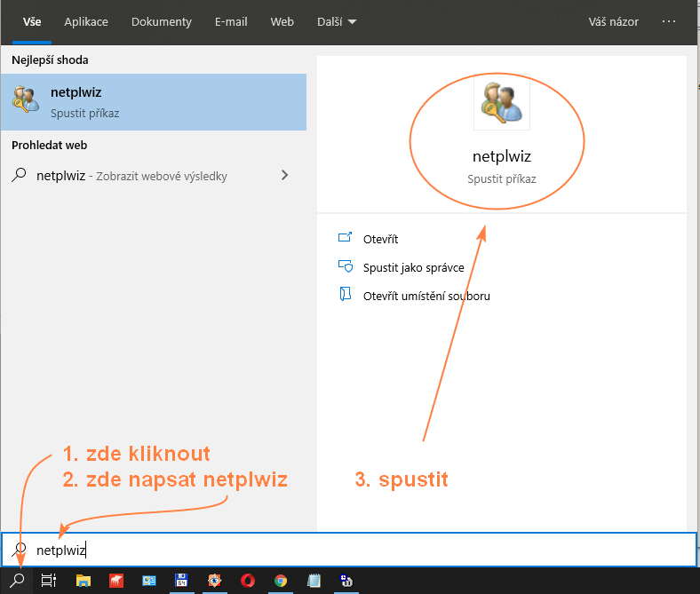
Task: Open the notepad icon in the taskbar
Action: 314,581
